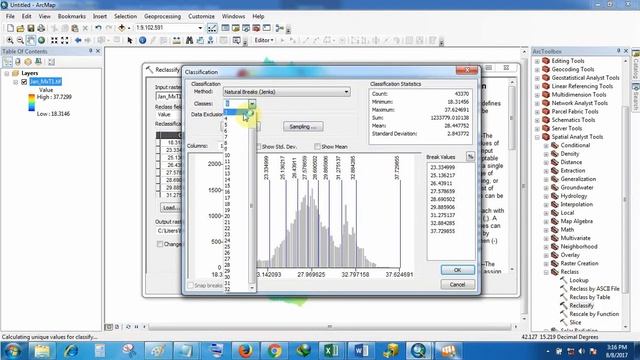The width and height of the screenshot is (640, 360).
Task: Select the Zoom Out tool
Action: tap(20, 40)
